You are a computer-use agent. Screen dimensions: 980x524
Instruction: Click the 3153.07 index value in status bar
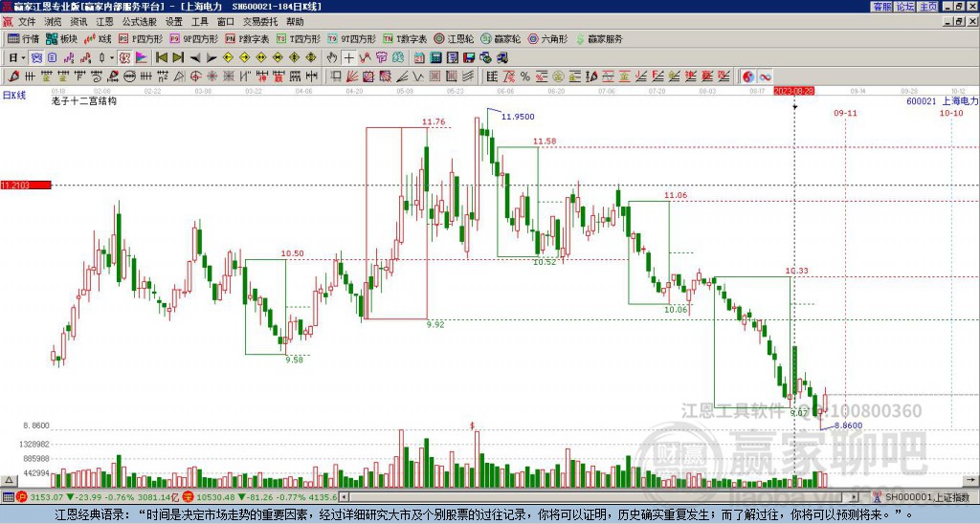pyautogui.click(x=47, y=497)
